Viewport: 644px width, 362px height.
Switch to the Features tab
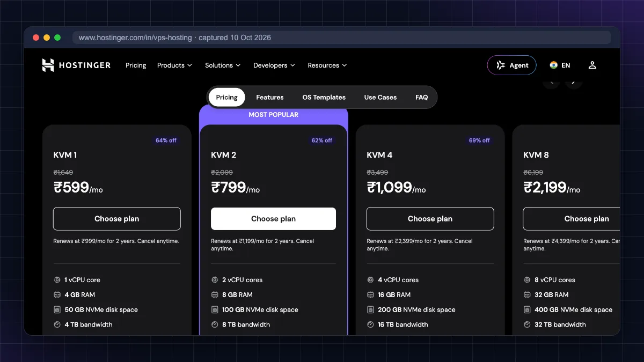270,98
